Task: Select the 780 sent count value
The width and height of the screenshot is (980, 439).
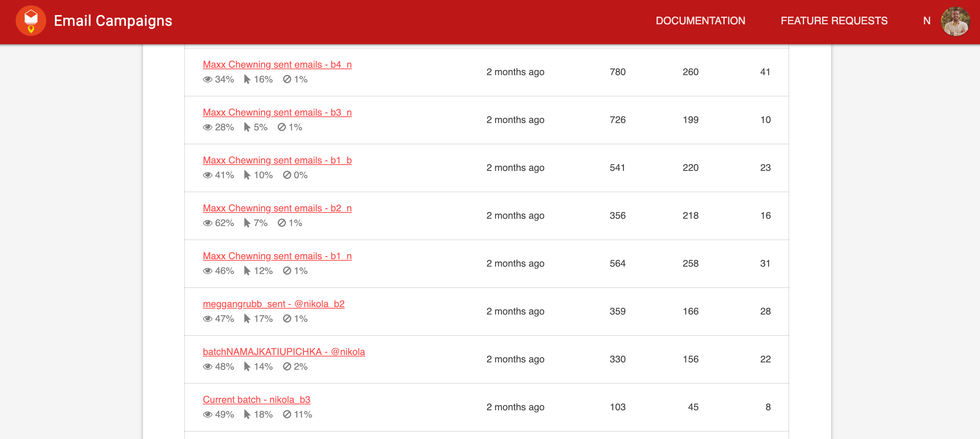Action: (617, 72)
